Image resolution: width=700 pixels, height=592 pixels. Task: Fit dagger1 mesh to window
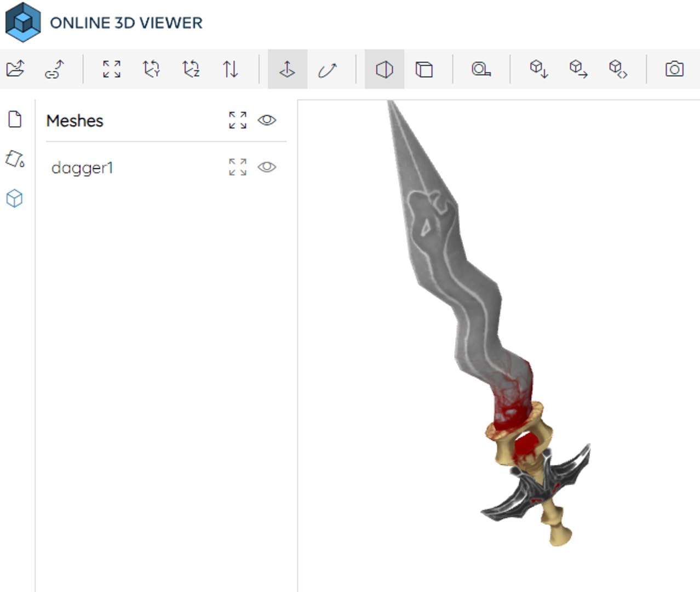click(238, 167)
